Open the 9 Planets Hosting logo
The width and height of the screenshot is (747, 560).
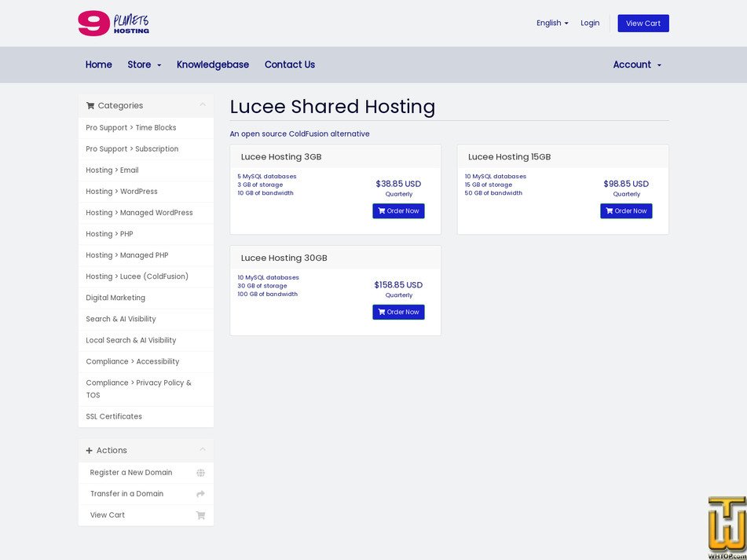pos(113,24)
